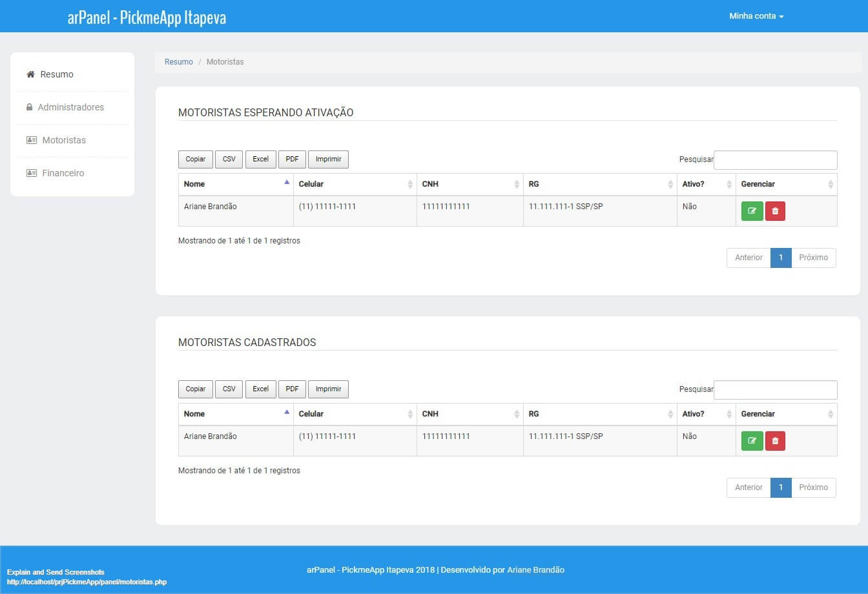Click the Gerenciar header in the registered drivers table
This screenshot has width=868, height=594.
point(787,414)
